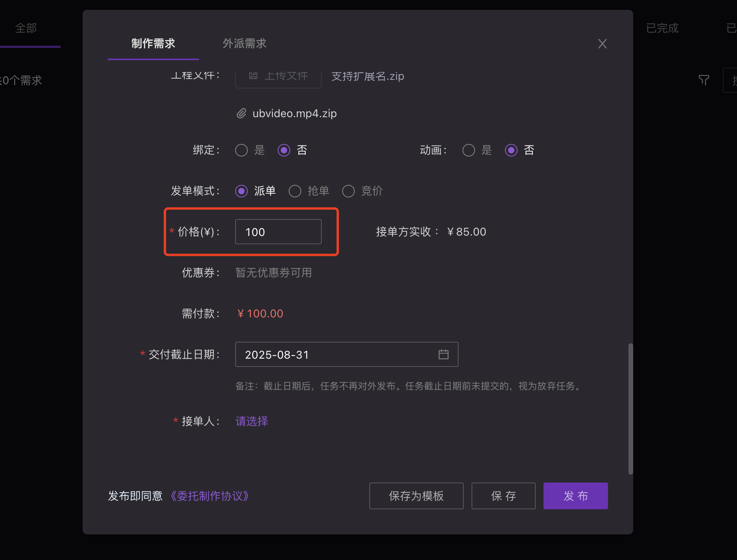Click the purple 发 布 button

click(x=575, y=496)
